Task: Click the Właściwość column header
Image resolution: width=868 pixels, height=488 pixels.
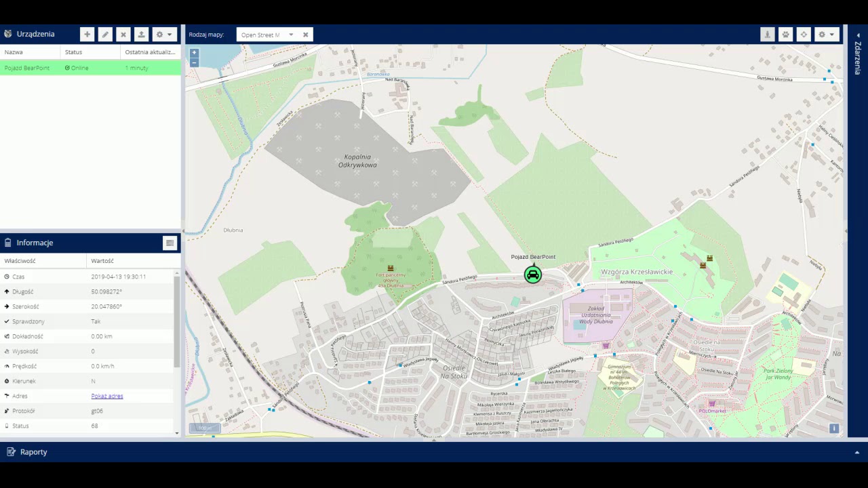Action: (43, 261)
